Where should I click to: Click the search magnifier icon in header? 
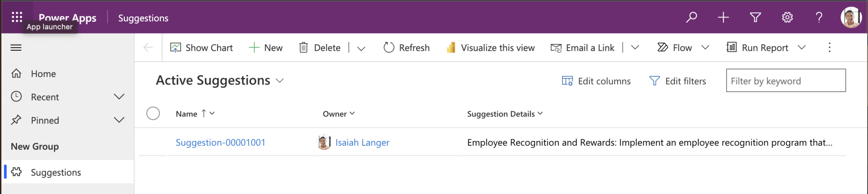pos(691,18)
